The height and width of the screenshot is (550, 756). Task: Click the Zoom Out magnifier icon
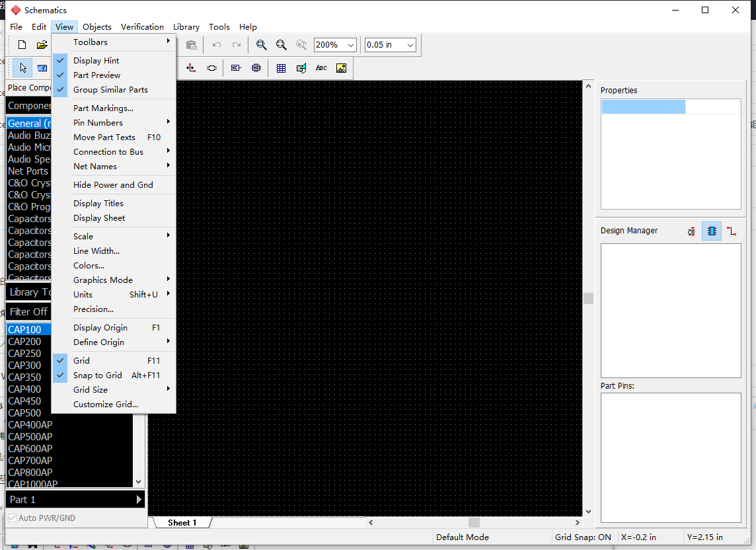(x=281, y=45)
